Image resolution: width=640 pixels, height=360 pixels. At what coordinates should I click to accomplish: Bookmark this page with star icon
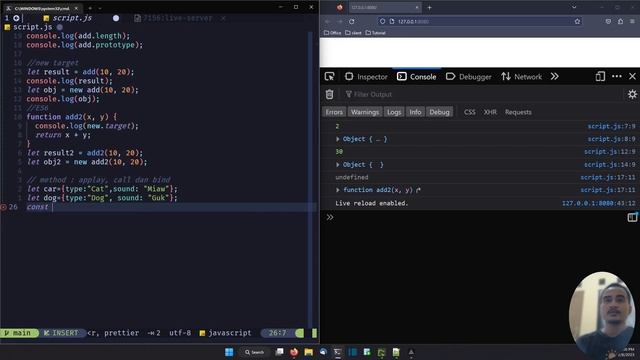(x=577, y=21)
